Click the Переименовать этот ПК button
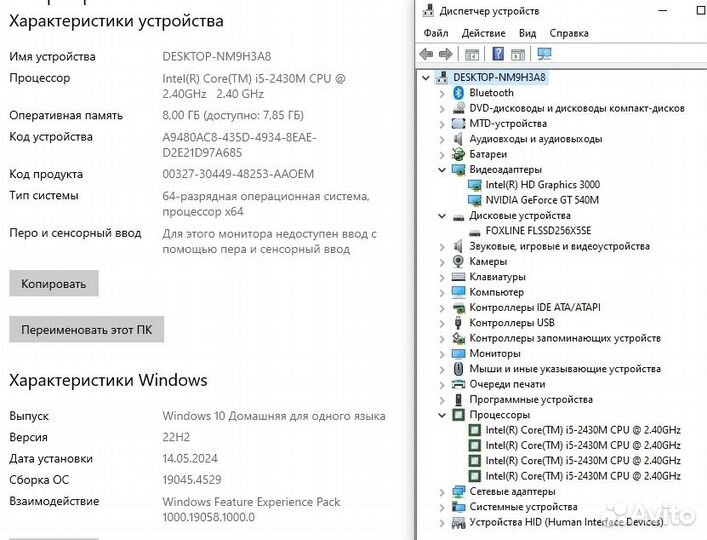 86,329
